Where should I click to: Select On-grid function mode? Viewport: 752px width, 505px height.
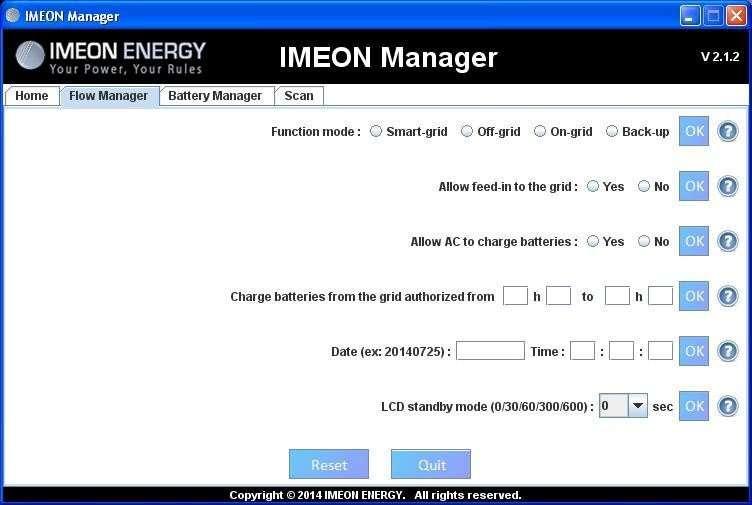(x=540, y=131)
